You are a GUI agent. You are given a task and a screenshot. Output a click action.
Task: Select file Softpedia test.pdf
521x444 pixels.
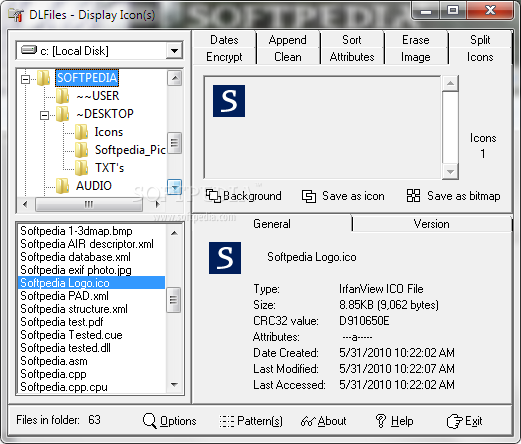click(x=62, y=322)
